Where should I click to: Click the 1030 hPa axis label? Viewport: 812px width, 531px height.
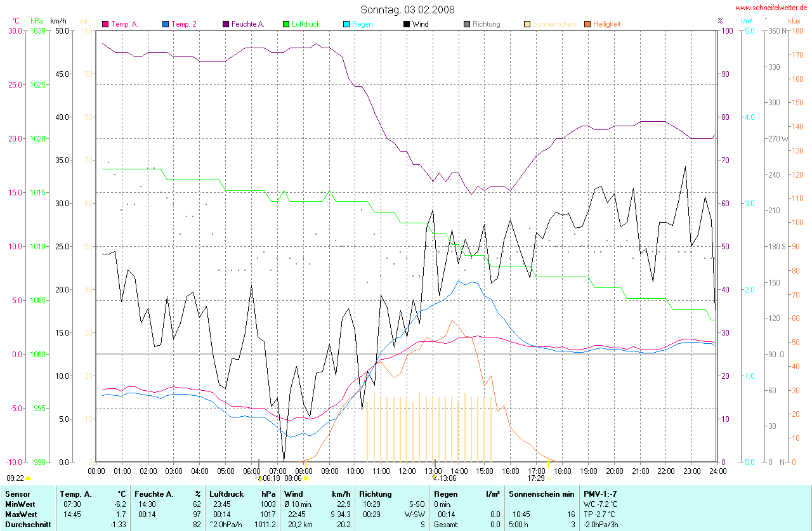click(38, 30)
